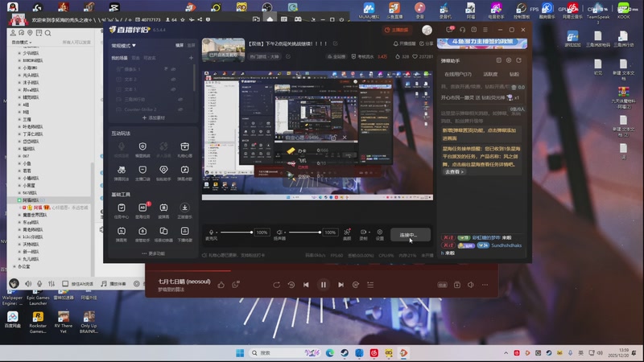Expand 魔兽世界团队 channel node
Screen dimensions: 644x362
(x=19, y=215)
